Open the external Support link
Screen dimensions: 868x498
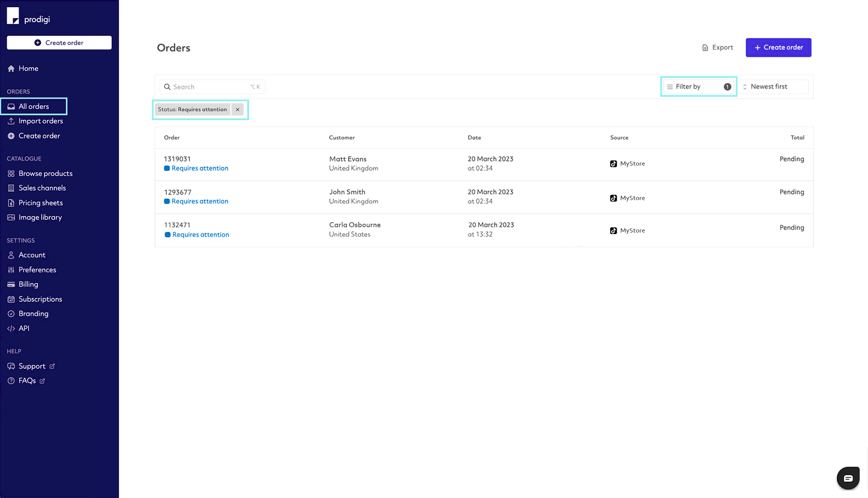[32, 366]
